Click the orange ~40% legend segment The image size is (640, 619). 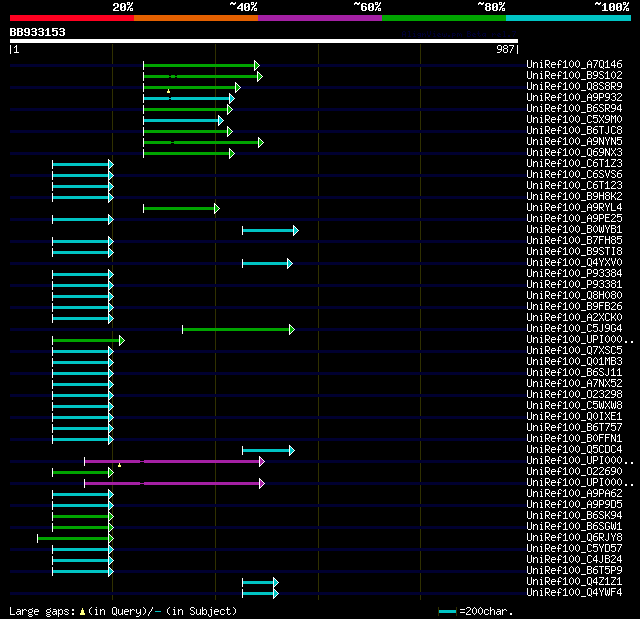click(196, 18)
